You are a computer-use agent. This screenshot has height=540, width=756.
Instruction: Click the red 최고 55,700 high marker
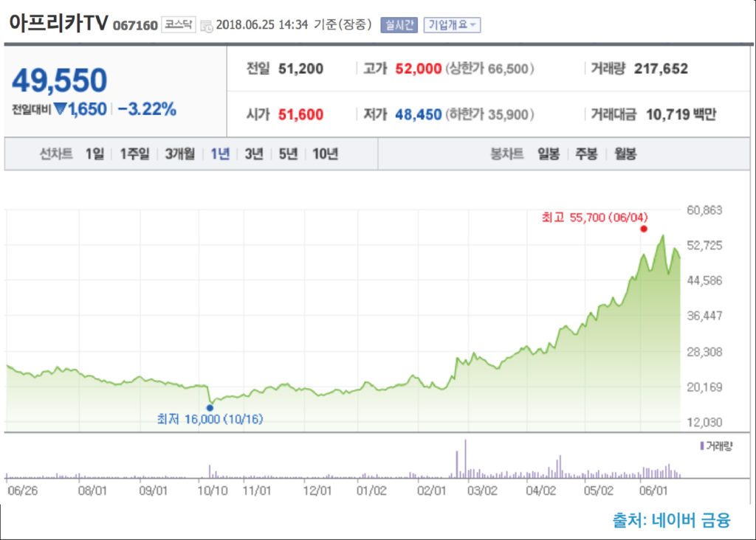coord(644,229)
